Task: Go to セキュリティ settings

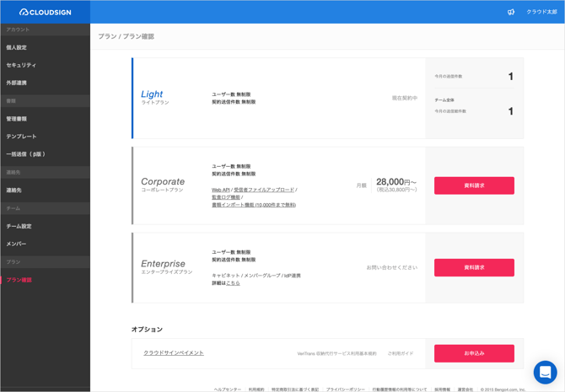Action: [21, 65]
